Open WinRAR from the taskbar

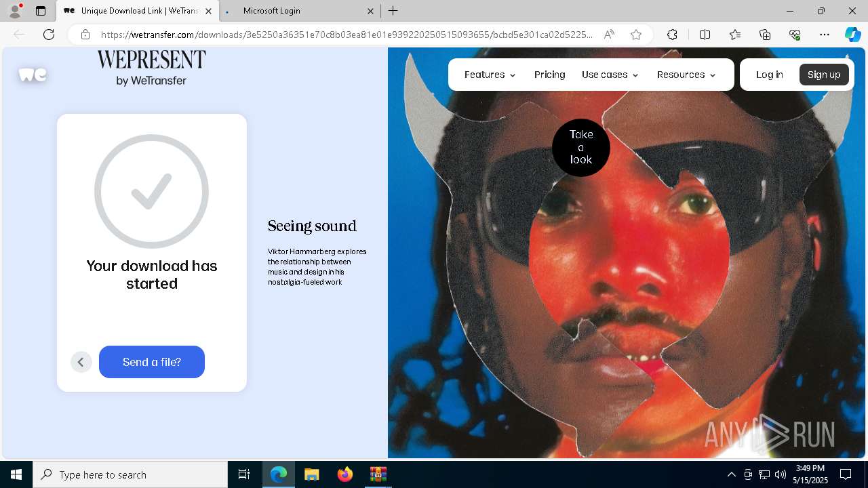coord(378,474)
